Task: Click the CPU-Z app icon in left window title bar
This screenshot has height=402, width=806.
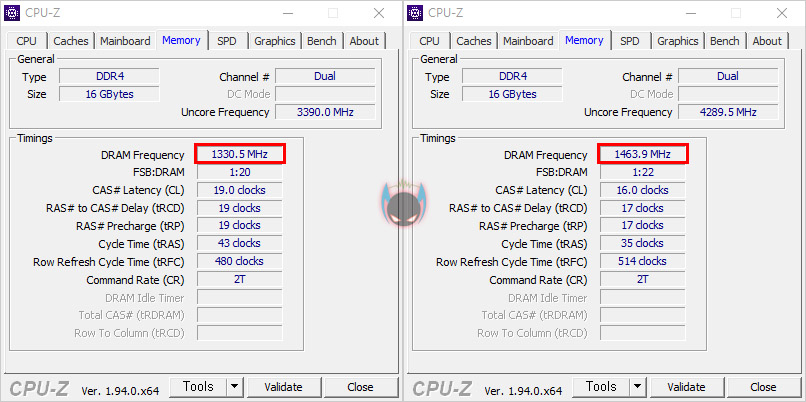Action: pos(12,13)
